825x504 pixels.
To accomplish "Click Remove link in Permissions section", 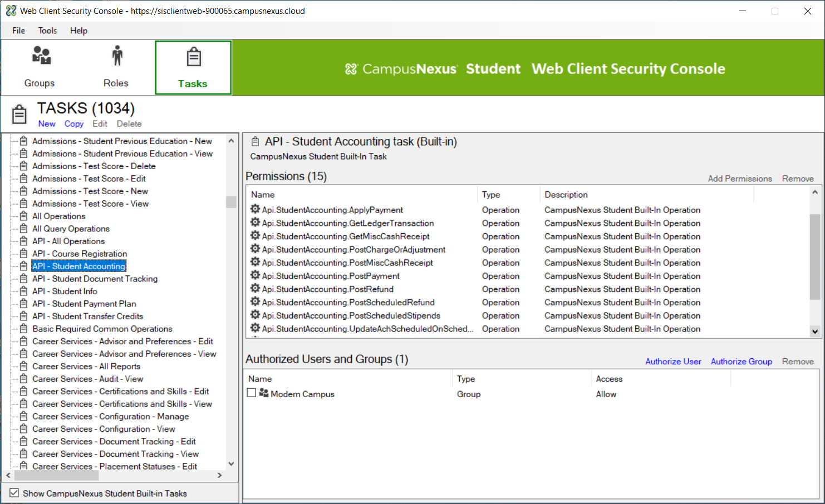I will coord(798,179).
